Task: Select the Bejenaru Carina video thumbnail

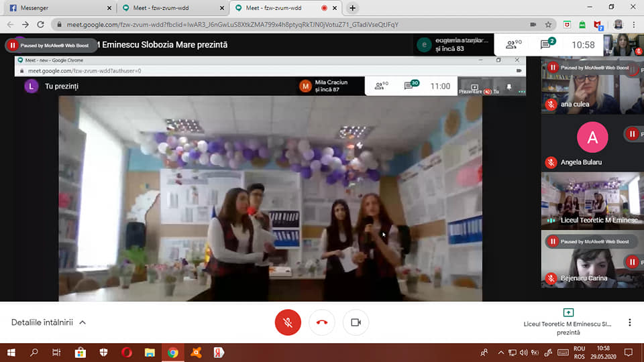Action: (592, 259)
